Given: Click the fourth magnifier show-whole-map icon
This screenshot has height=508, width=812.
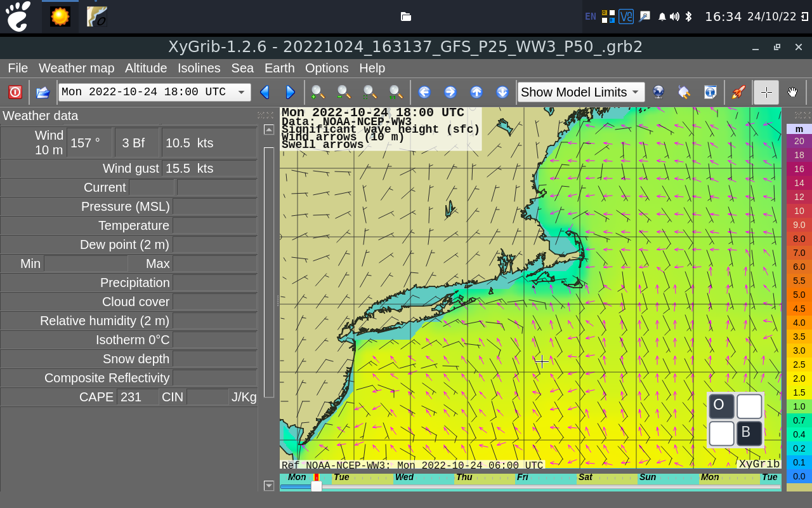Looking at the screenshot, I should coord(396,92).
